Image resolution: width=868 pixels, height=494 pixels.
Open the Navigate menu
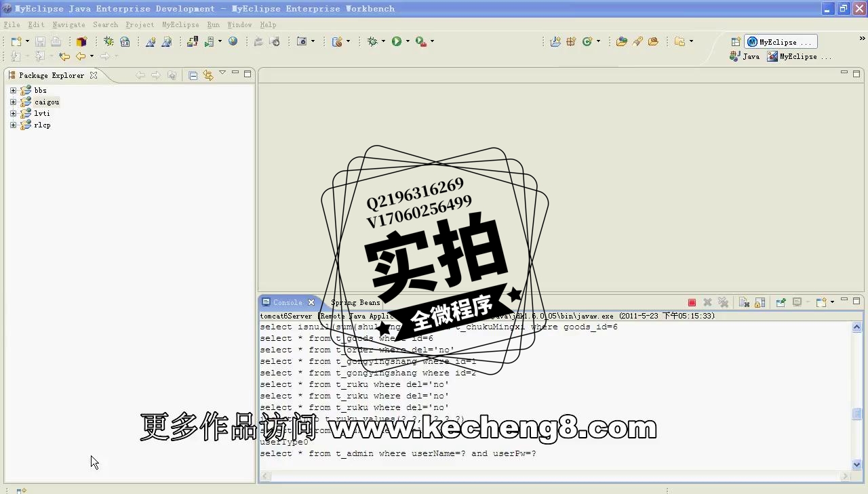[68, 24]
